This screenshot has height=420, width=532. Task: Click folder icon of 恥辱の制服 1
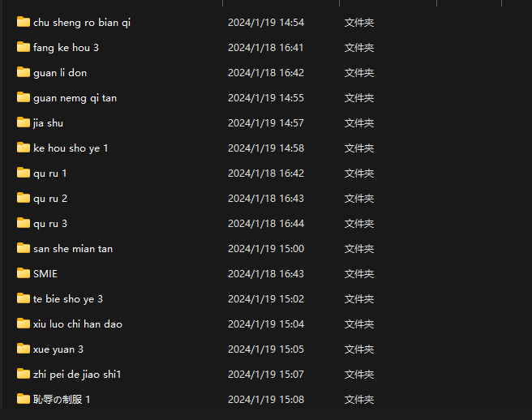[23, 399]
